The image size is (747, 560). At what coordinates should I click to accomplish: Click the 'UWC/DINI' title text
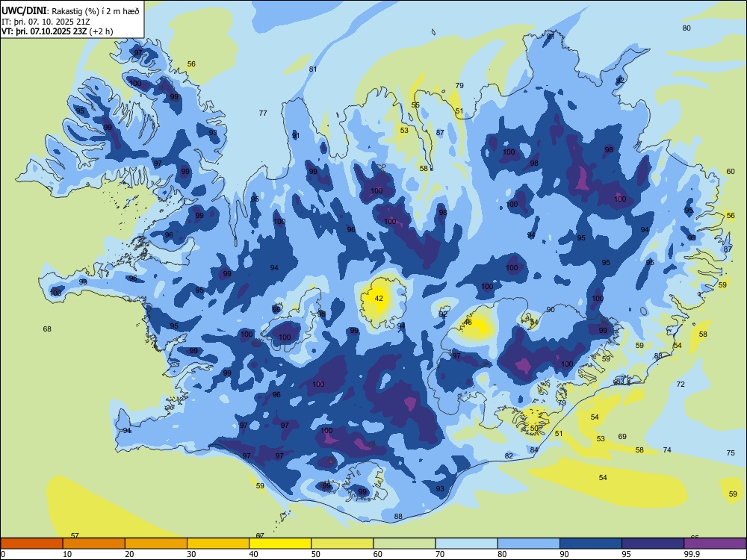[24, 11]
